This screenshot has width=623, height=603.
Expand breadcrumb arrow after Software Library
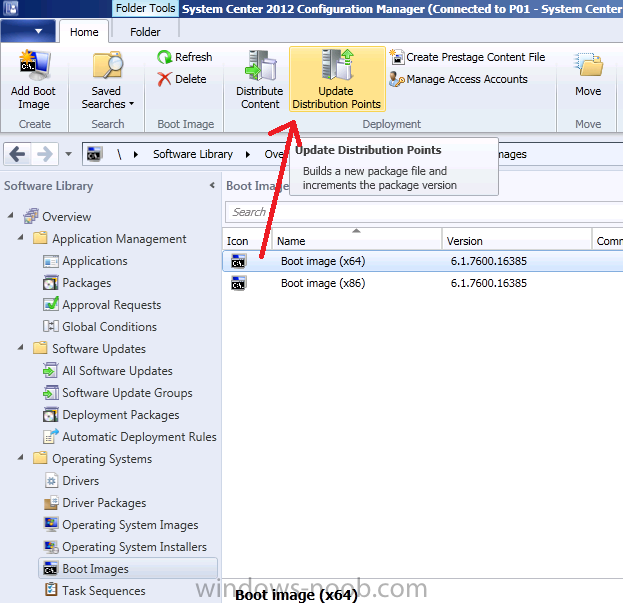coord(248,154)
